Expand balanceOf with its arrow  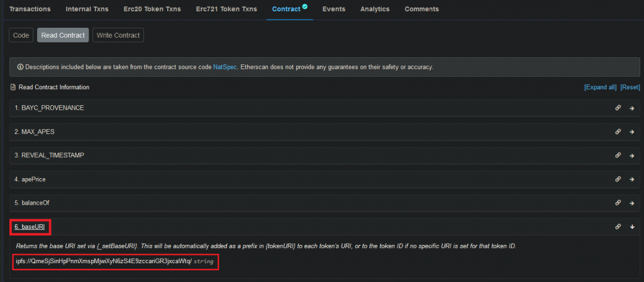[632, 203]
